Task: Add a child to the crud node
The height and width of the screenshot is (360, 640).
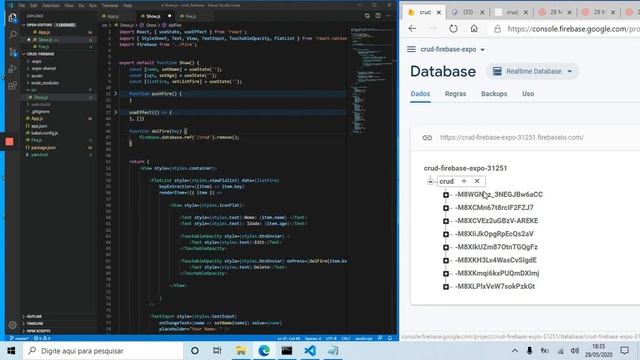Action: (x=464, y=181)
